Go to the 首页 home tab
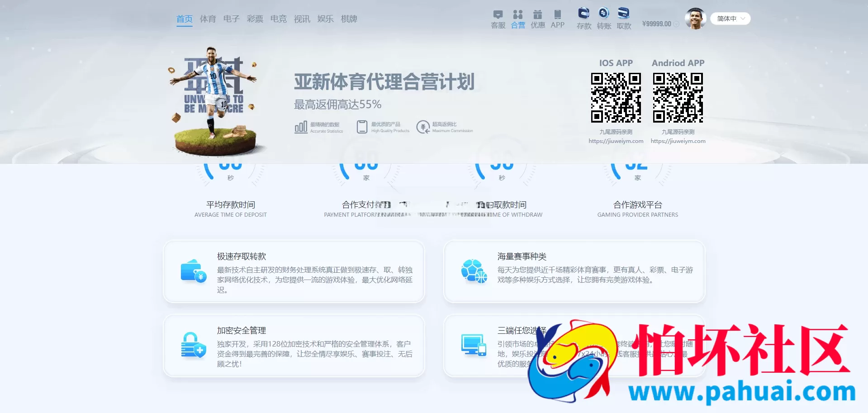868x413 pixels. [185, 19]
